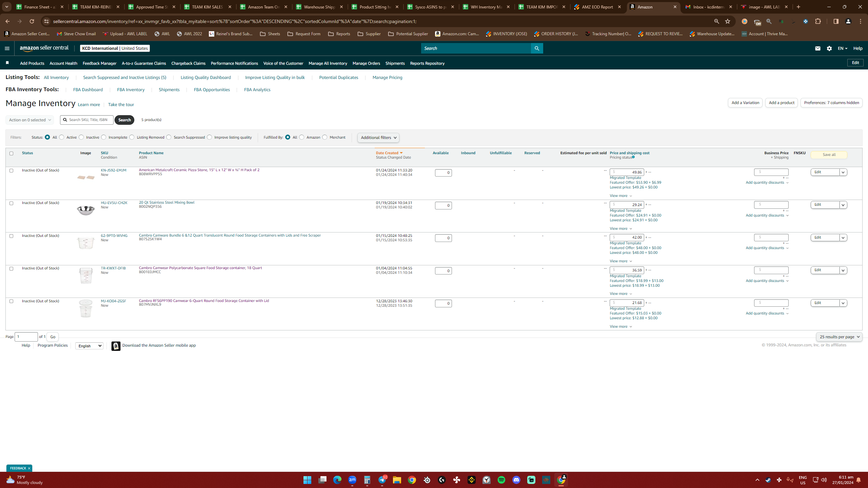The width and height of the screenshot is (868, 488).
Task: Open Zoom from the taskbar
Action: pyautogui.click(x=352, y=480)
